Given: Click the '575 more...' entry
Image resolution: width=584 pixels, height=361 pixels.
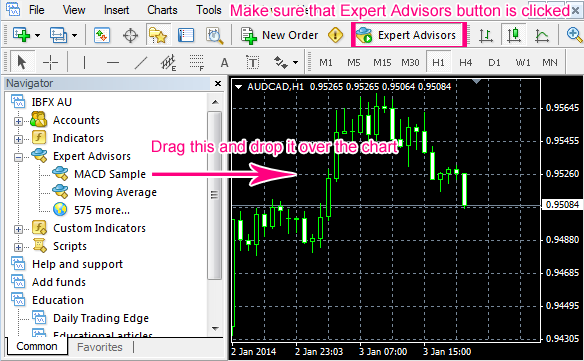Looking at the screenshot, I should tap(102, 210).
